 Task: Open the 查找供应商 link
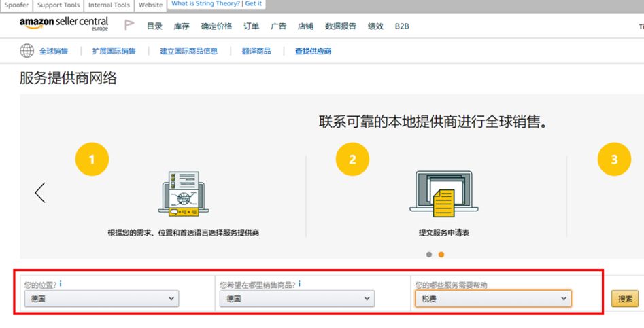point(313,51)
